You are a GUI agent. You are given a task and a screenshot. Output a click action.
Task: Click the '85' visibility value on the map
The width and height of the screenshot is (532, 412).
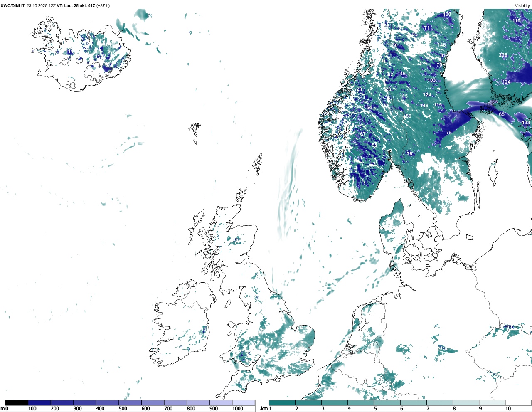415,34
